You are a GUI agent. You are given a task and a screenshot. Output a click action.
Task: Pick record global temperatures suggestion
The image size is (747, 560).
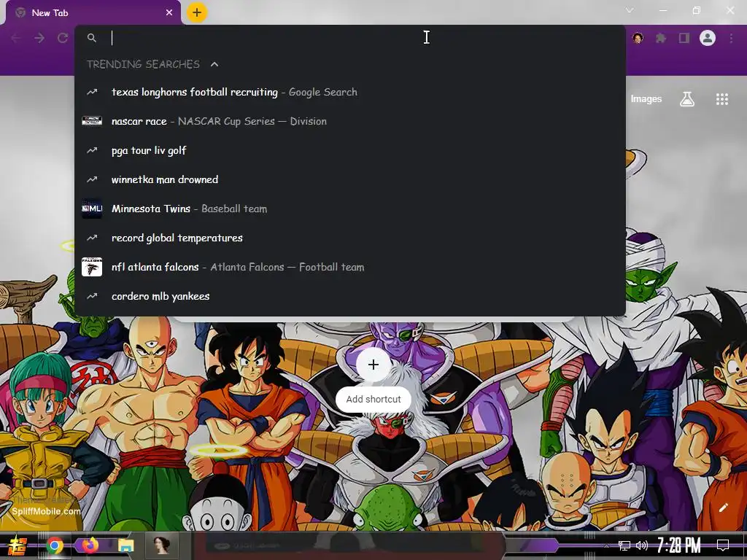coord(350,238)
